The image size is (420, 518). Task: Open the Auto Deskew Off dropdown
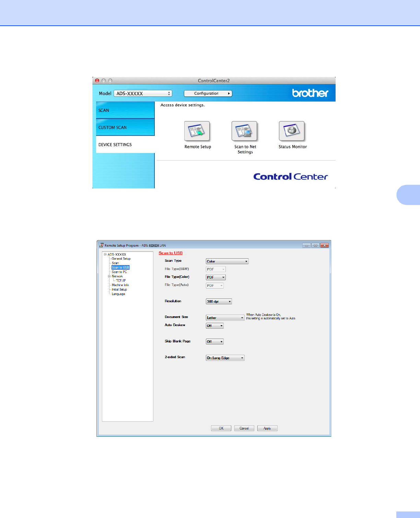[215, 326]
